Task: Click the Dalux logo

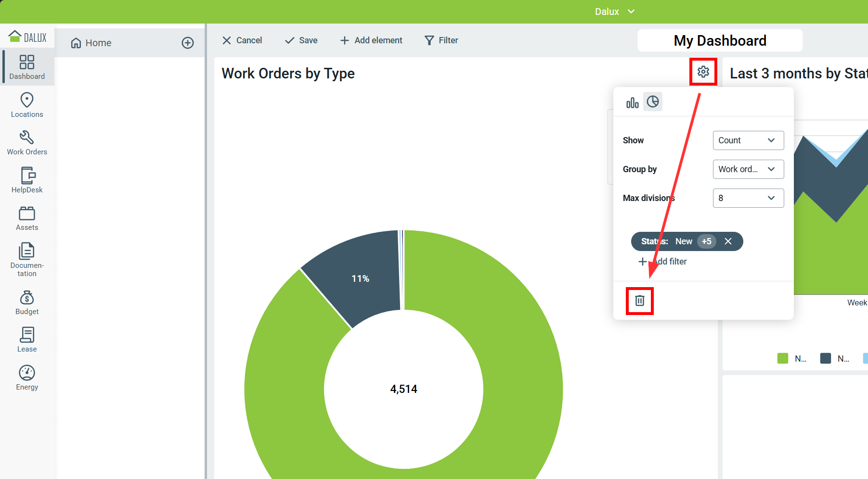Action: pos(27,37)
